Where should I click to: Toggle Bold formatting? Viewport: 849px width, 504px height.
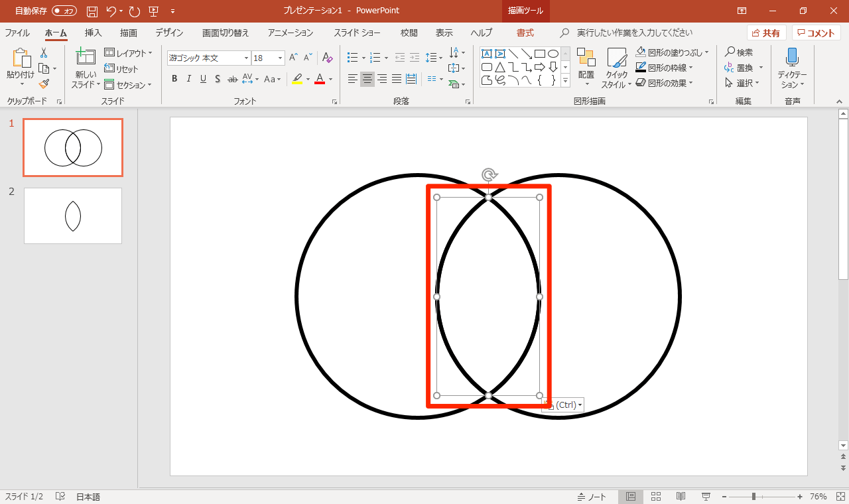(174, 79)
